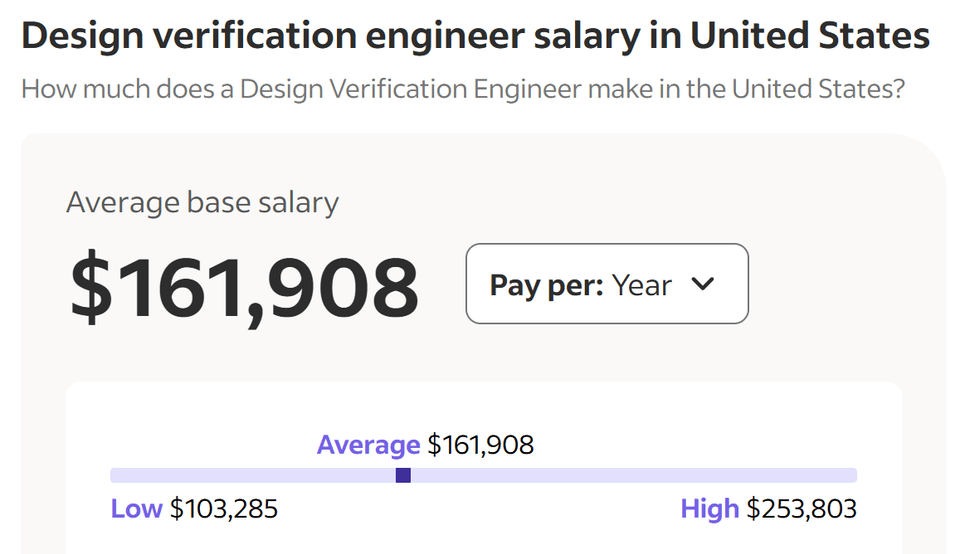Viewport: 960px width, 554px height.
Task: Click the How much does subtitle question
Action: pyautogui.click(x=462, y=88)
